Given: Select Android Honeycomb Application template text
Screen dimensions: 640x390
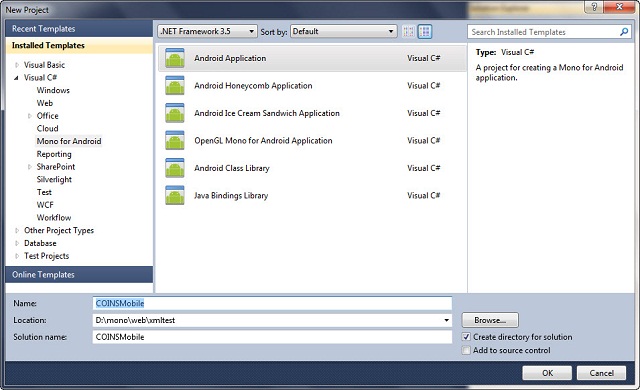Looking at the screenshot, I should click(253, 86).
